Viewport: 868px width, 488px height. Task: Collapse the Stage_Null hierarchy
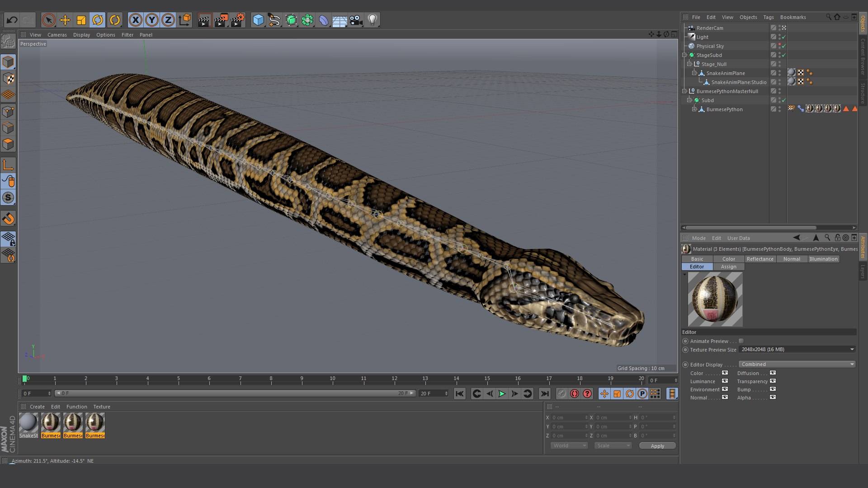coord(689,64)
